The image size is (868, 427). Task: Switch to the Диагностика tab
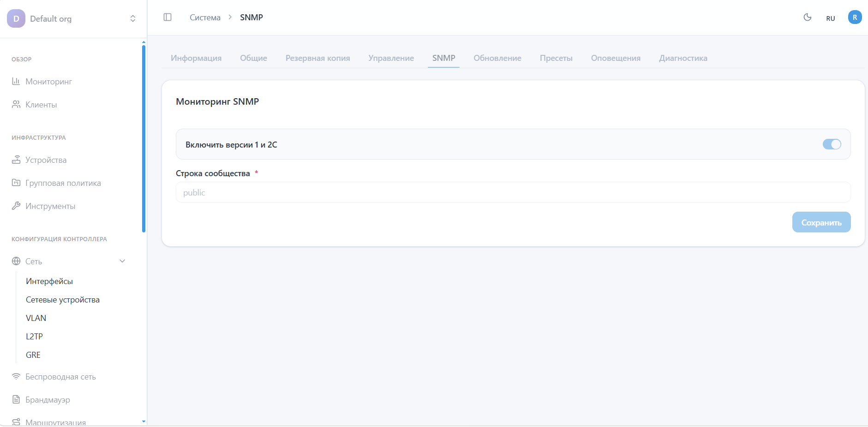click(683, 58)
